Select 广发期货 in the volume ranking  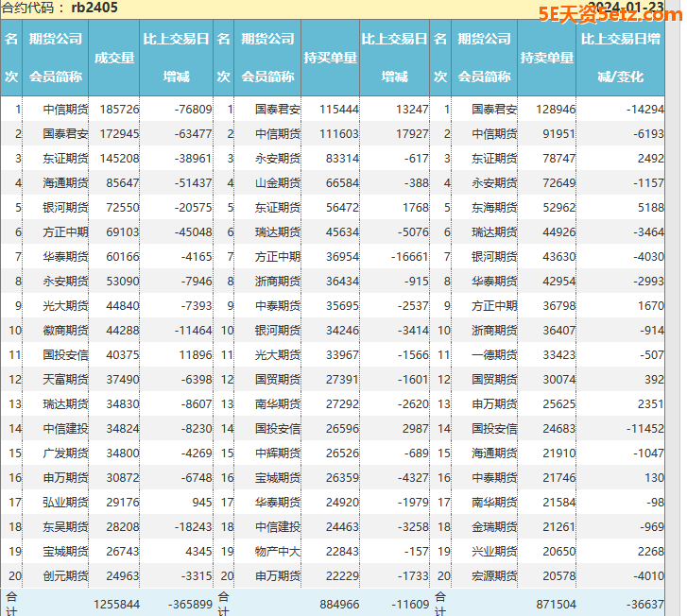click(x=66, y=453)
